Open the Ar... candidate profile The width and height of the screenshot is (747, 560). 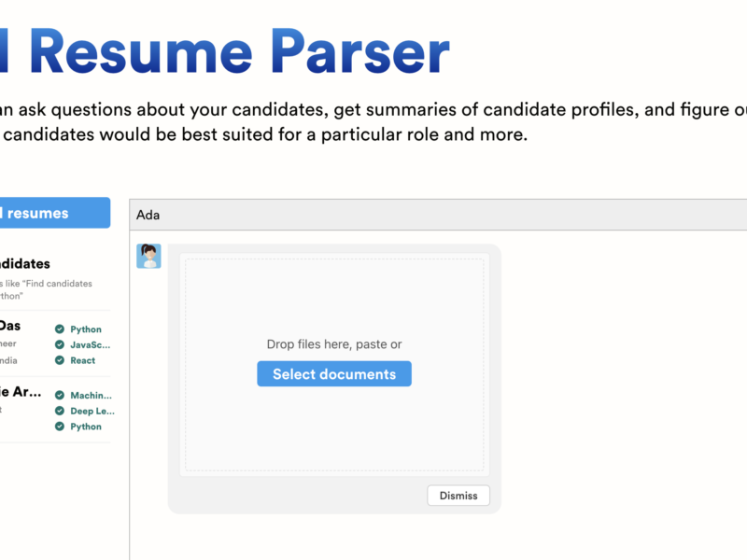pyautogui.click(x=21, y=392)
